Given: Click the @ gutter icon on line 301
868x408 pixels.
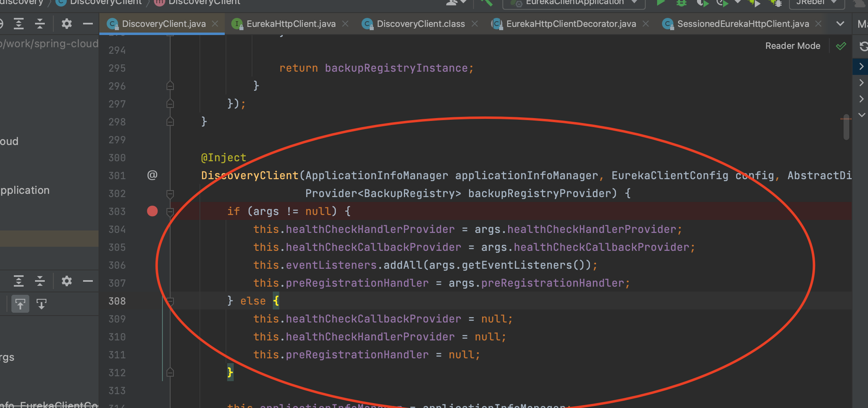Looking at the screenshot, I should [x=152, y=175].
